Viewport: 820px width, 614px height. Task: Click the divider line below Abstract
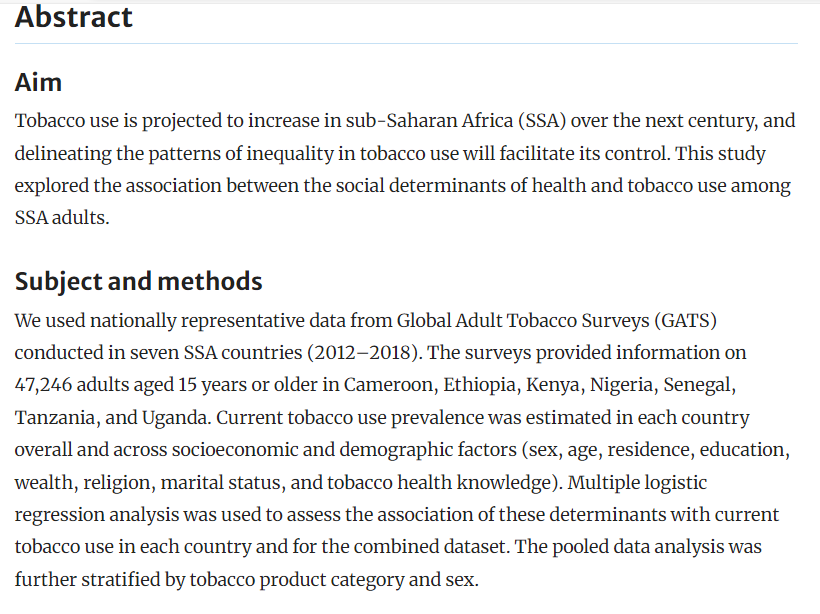click(406, 44)
